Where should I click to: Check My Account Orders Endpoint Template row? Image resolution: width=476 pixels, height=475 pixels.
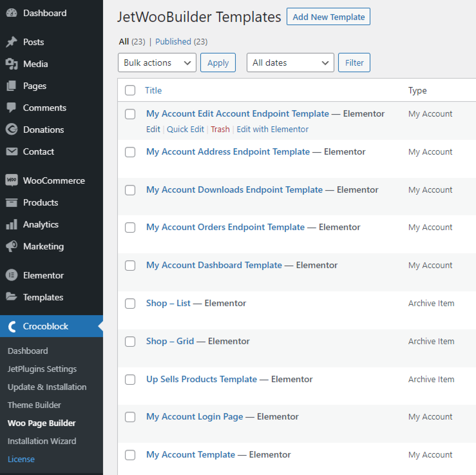(x=130, y=228)
